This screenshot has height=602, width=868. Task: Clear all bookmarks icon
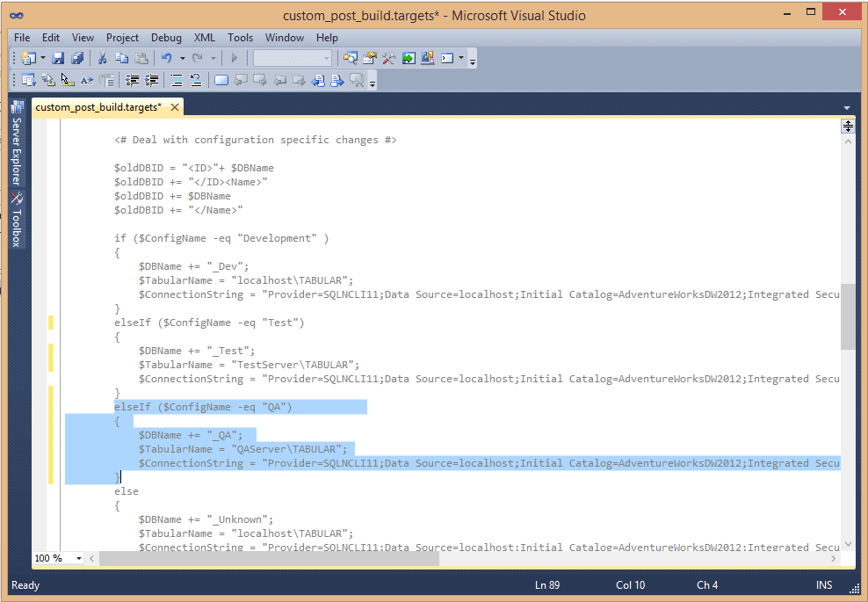tap(357, 80)
